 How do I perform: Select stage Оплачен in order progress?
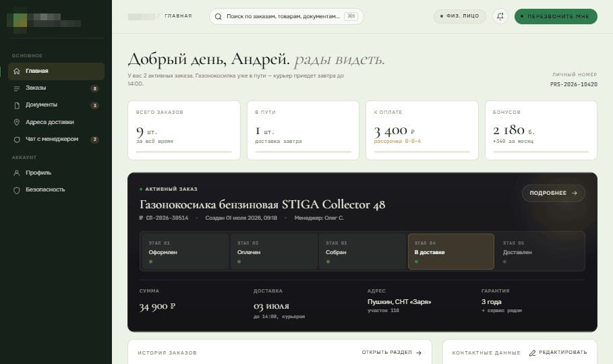click(274, 252)
